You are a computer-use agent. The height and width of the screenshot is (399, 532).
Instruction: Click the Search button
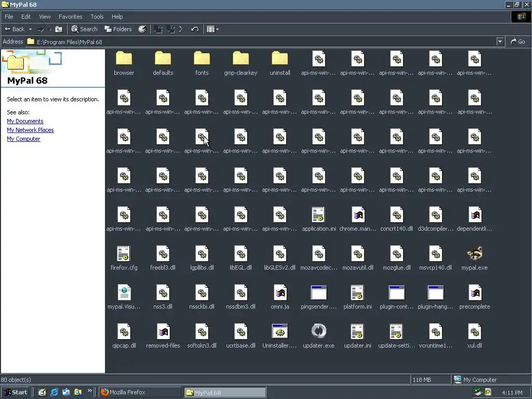pyautogui.click(x=84, y=29)
